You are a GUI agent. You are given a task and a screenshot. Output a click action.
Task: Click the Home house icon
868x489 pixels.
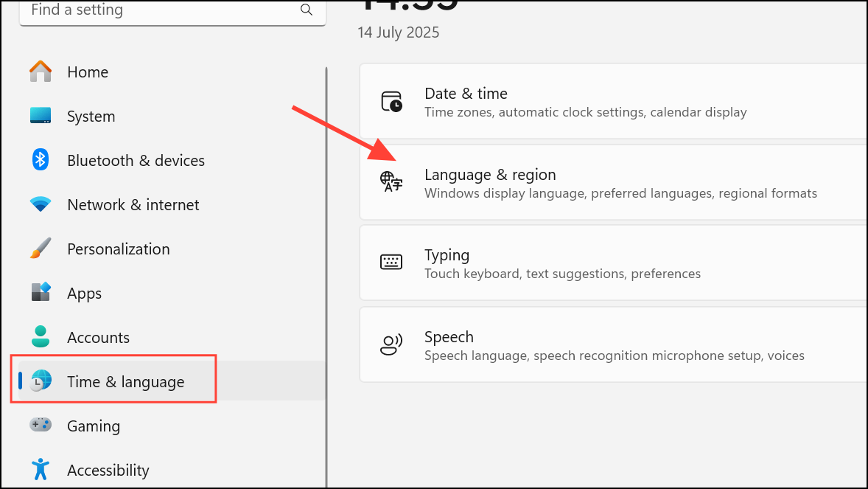41,72
